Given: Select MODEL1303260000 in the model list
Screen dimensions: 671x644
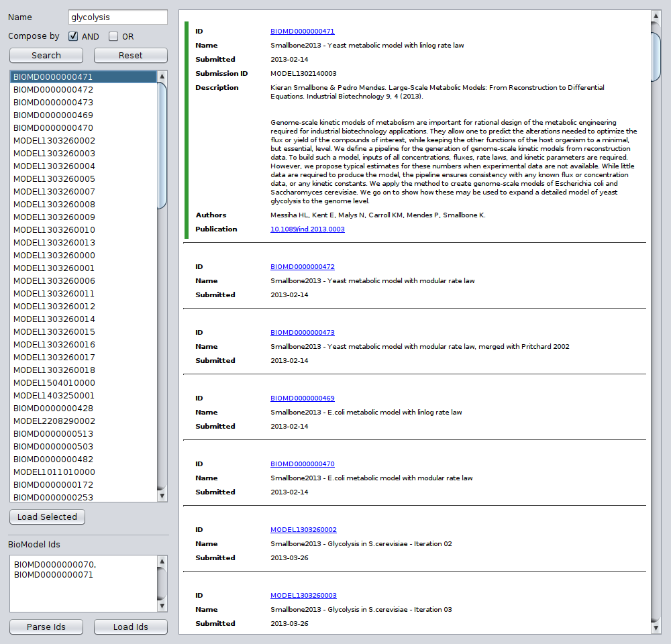Looking at the screenshot, I should 83,256.
